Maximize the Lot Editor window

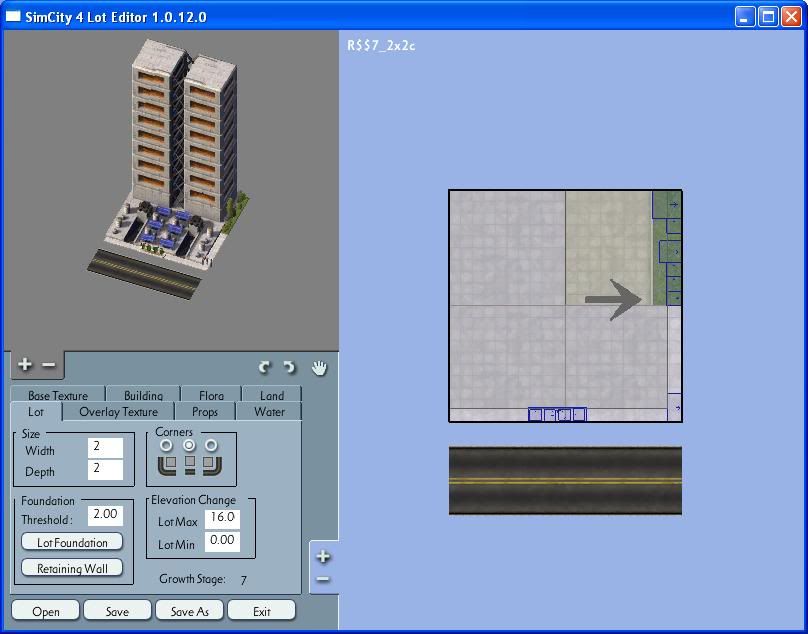click(768, 16)
